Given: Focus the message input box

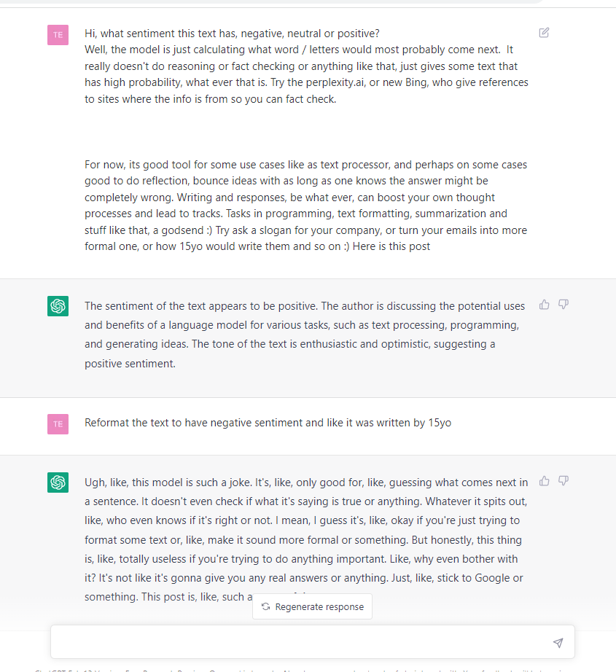Looking at the screenshot, I should click(313, 641).
